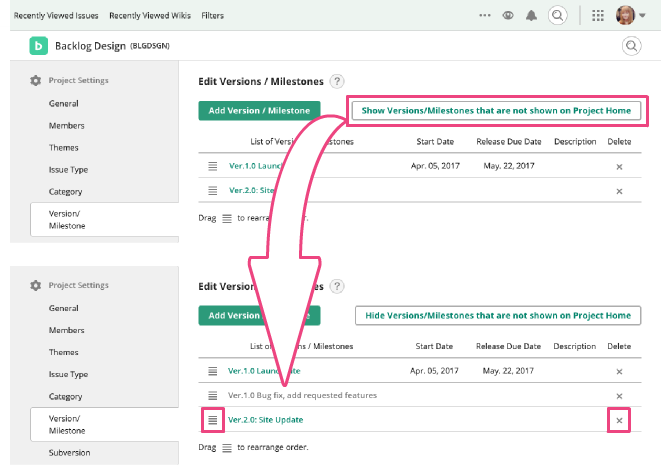Click the help icon beside upper Edit Versions heading
Image resolution: width=661 pixels, height=465 pixels.
click(x=336, y=81)
